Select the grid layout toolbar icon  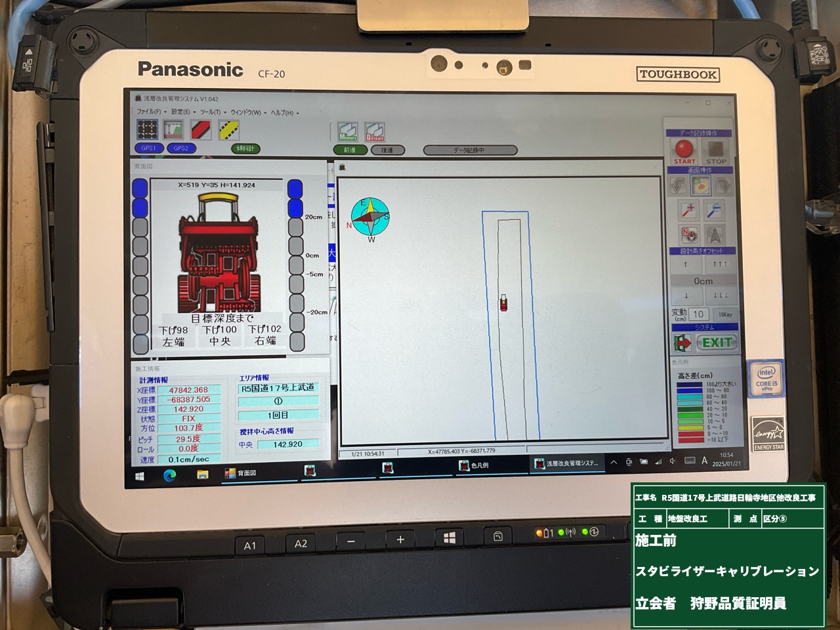(x=147, y=129)
